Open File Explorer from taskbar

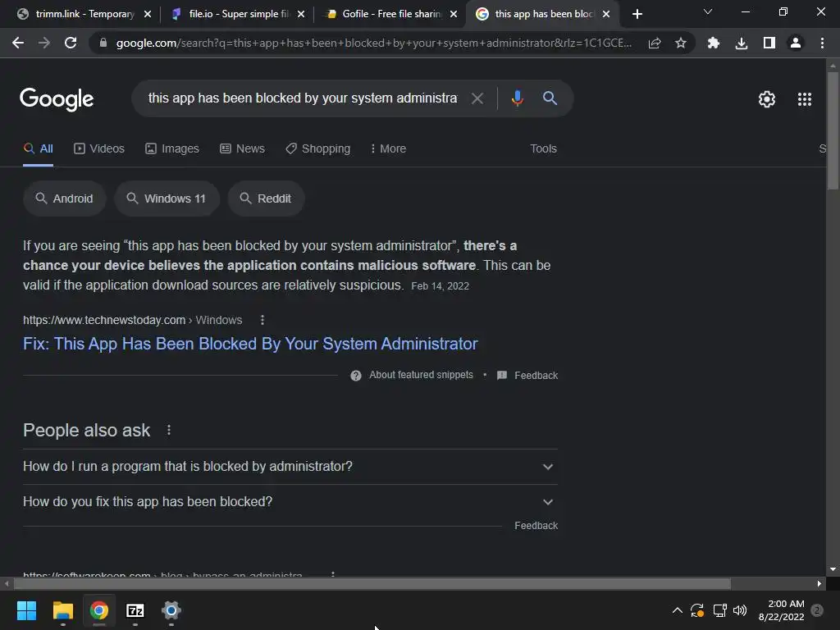click(62, 610)
